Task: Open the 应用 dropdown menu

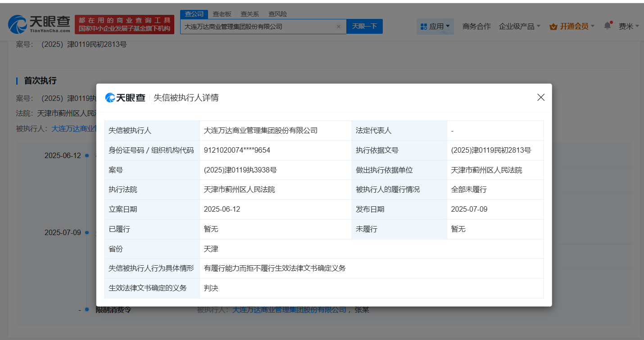Action: tap(435, 27)
